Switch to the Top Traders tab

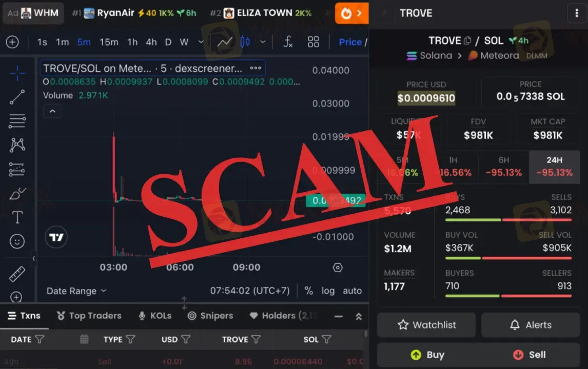pos(89,316)
